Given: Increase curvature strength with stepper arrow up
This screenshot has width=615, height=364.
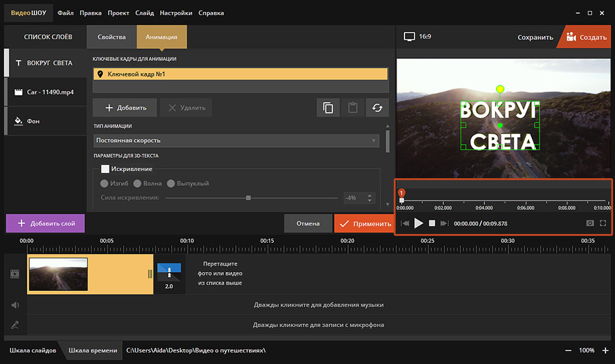Looking at the screenshot, I should 370,195.
